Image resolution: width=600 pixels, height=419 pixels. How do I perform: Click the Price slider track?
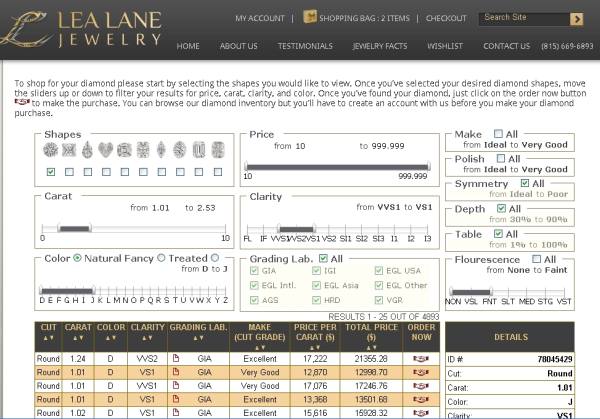(337, 167)
